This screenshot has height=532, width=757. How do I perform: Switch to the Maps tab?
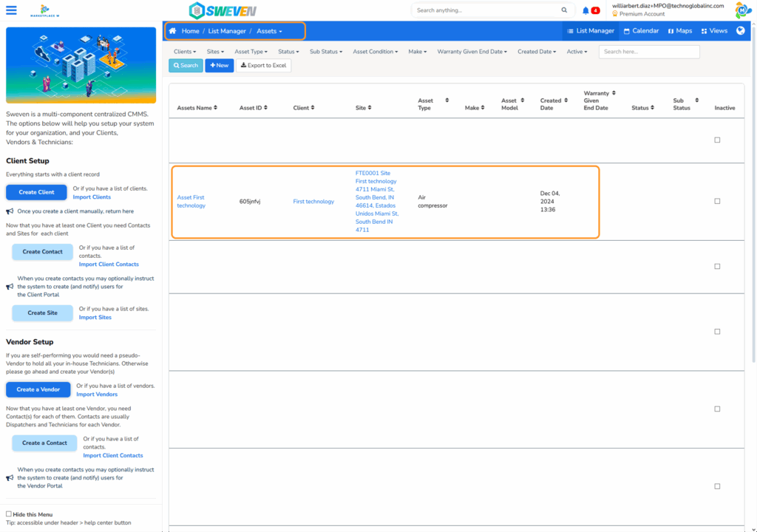coord(680,31)
